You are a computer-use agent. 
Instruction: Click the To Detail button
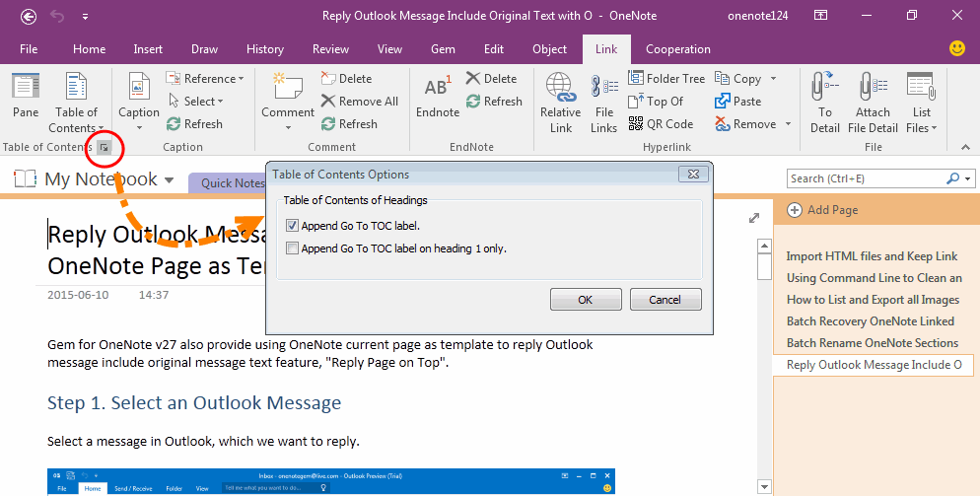(825, 102)
